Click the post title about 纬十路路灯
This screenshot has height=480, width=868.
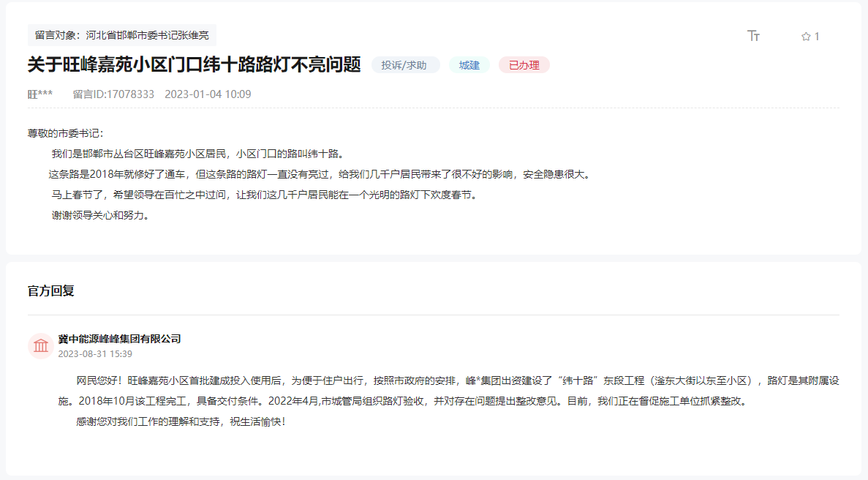pos(195,65)
